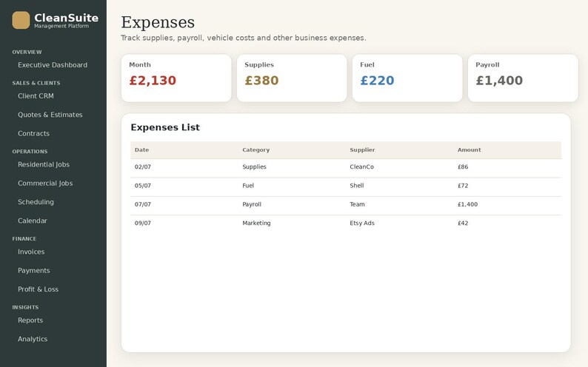
Task: Click the £42 amount
Action: (x=463, y=223)
